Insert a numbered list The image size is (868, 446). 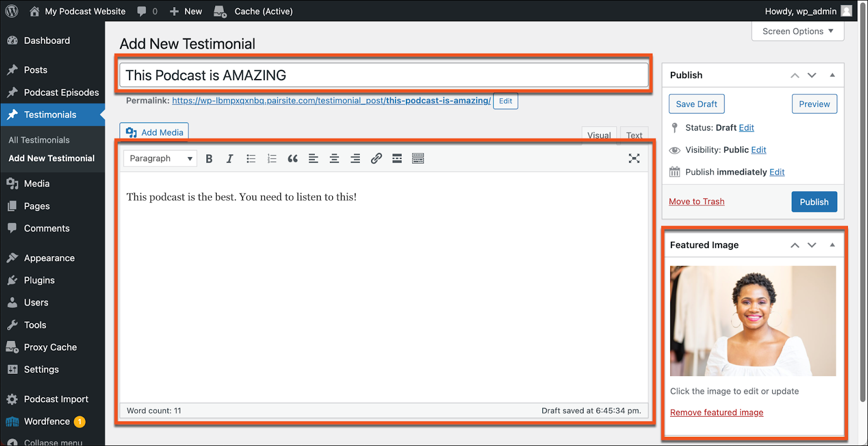click(x=272, y=159)
